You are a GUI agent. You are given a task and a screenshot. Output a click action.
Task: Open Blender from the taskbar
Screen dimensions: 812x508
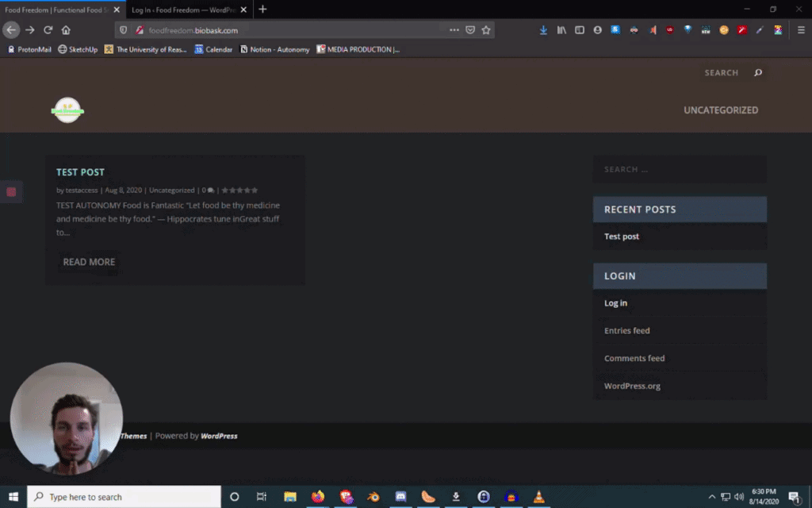coord(373,497)
